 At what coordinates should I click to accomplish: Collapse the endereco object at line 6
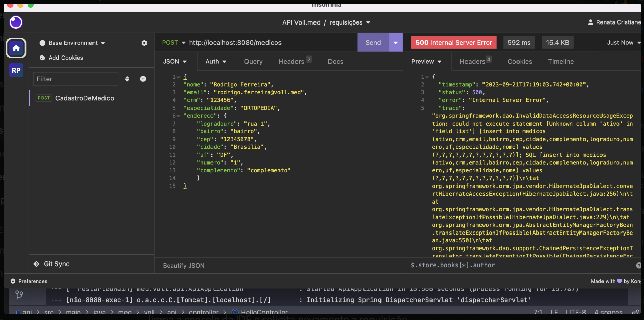click(x=179, y=116)
